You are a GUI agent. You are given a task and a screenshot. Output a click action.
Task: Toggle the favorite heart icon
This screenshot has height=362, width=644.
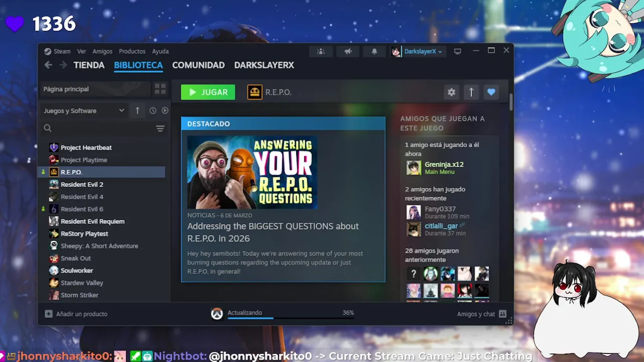click(492, 92)
